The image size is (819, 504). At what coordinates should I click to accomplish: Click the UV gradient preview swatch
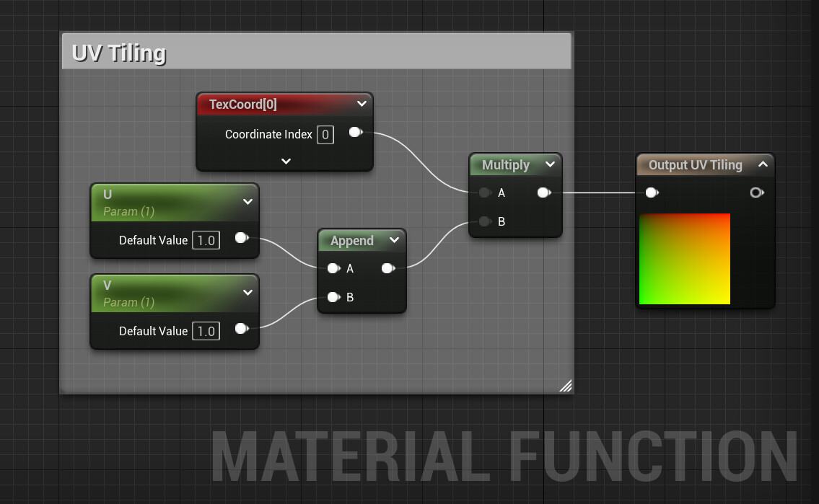point(683,258)
